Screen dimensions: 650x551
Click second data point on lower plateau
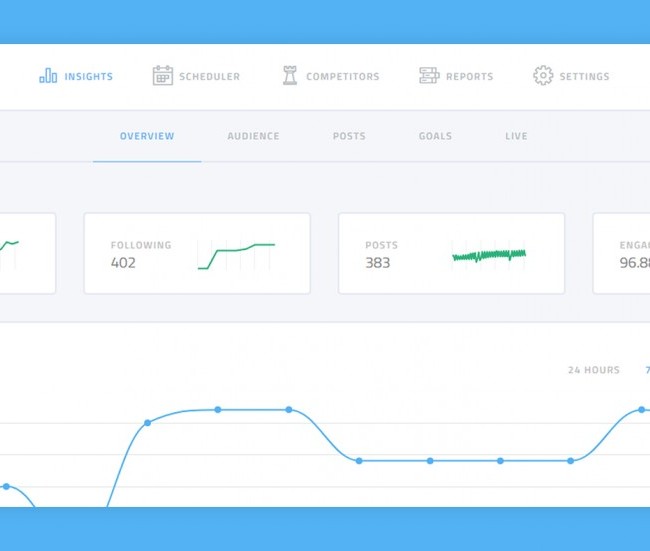point(430,461)
